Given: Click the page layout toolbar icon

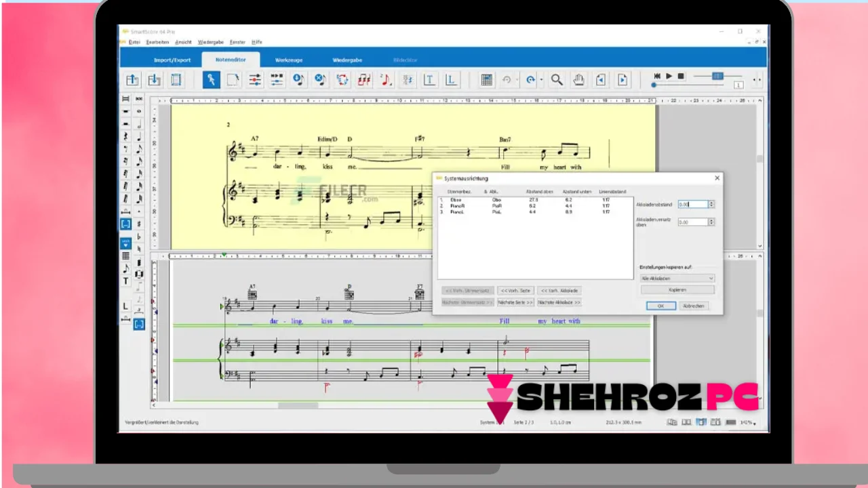Looking at the screenshot, I should tap(176, 80).
